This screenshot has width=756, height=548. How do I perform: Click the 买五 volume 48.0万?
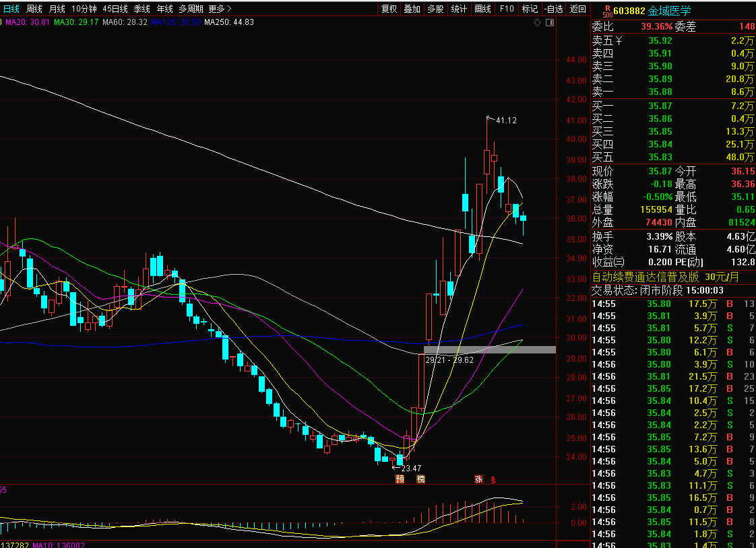point(740,157)
